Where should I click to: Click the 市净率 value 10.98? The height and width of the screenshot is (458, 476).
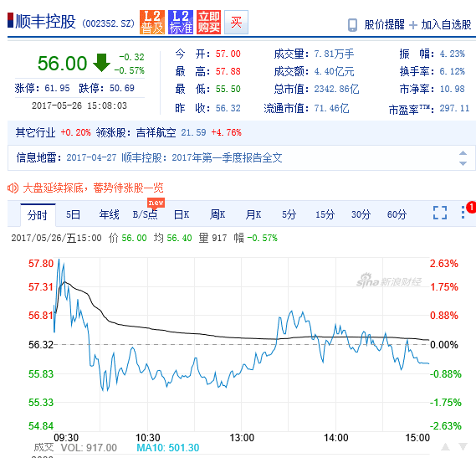(x=453, y=89)
